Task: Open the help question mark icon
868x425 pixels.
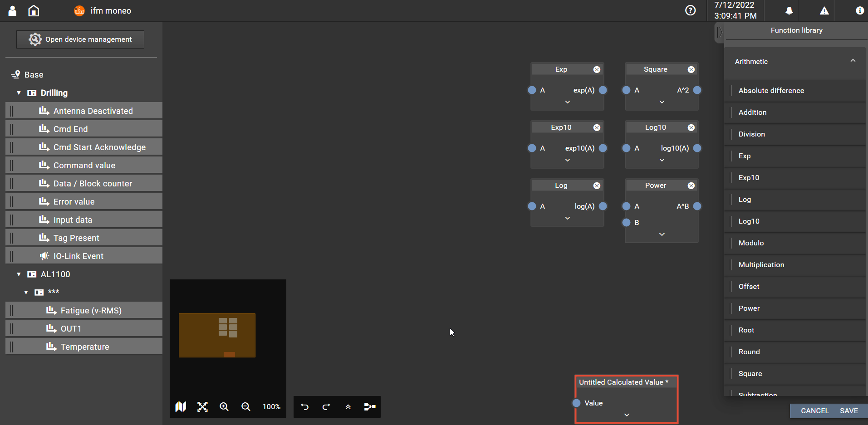Action: pyautogui.click(x=690, y=10)
